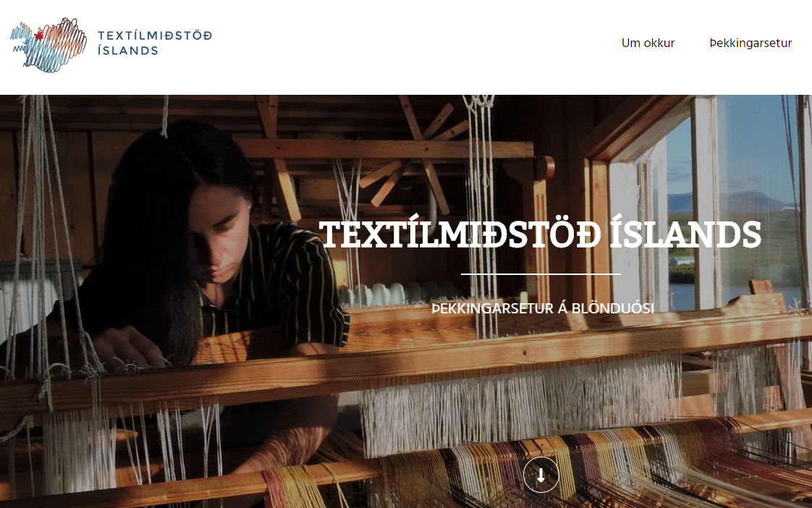Click the ÍSLANDS word in header logo
This screenshot has height=508, width=812.
[x=128, y=50]
